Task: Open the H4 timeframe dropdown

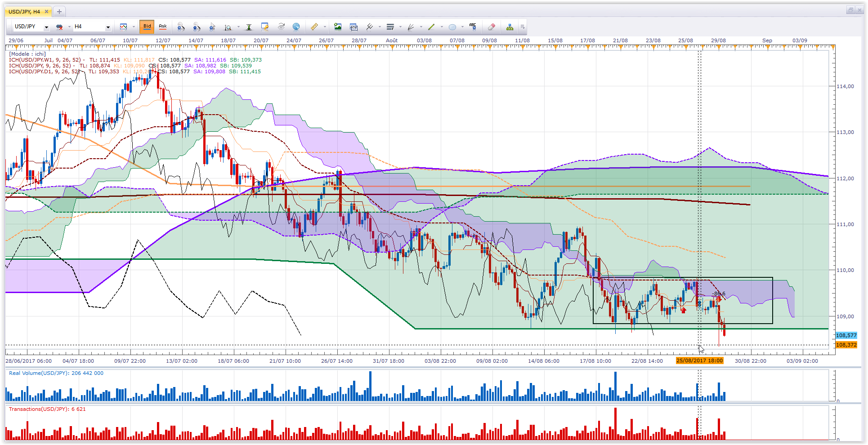Action: 108,27
